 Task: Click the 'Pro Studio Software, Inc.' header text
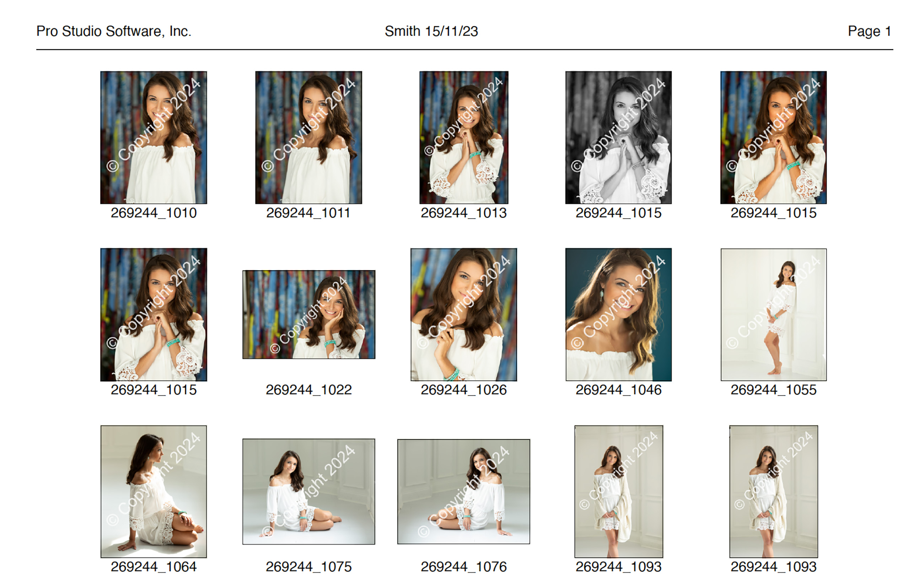tap(114, 31)
